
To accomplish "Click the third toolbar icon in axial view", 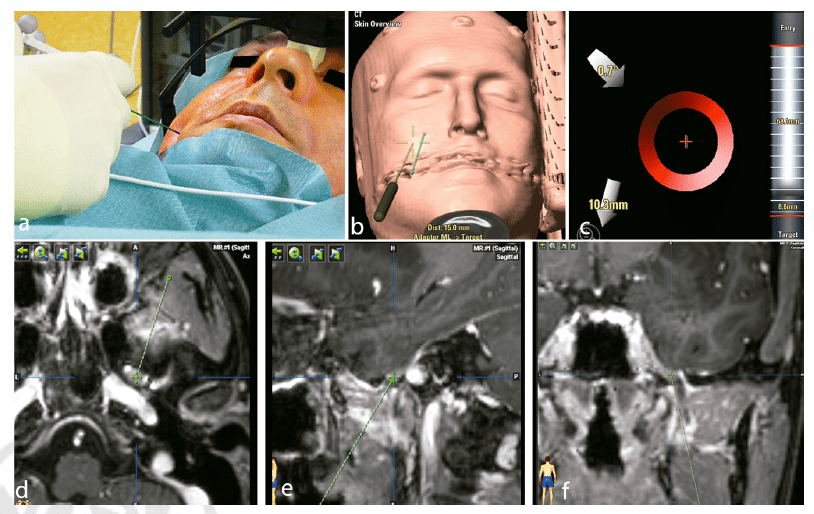I will 63,254.
